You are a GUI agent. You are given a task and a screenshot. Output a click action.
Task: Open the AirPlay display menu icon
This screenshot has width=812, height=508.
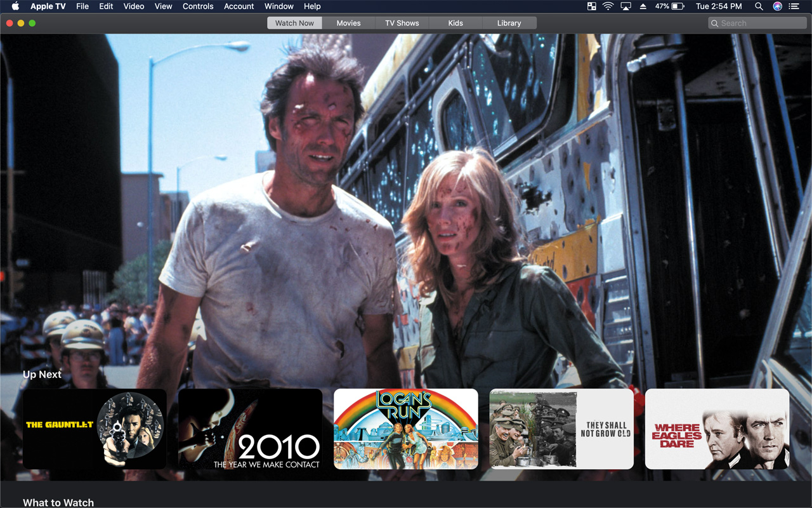[x=626, y=6]
